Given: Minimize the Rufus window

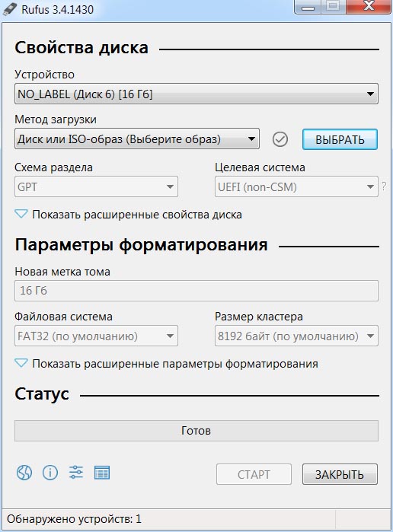Looking at the screenshot, I should (x=308, y=7).
